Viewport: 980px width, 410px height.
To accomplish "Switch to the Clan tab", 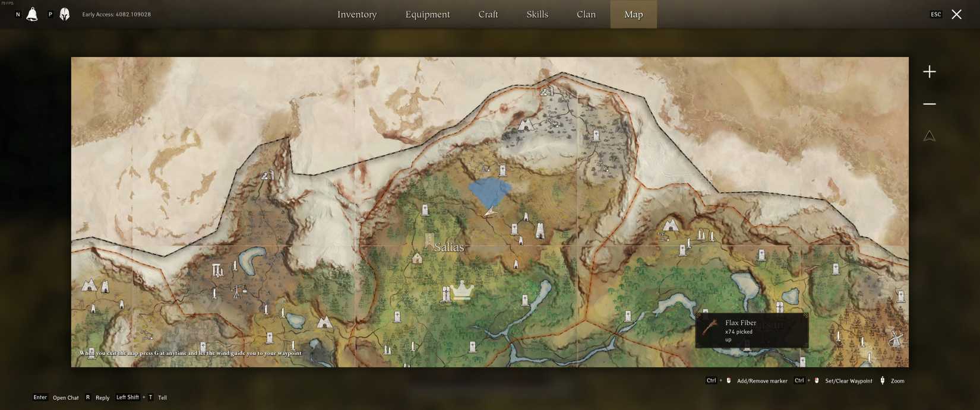I will click(586, 14).
